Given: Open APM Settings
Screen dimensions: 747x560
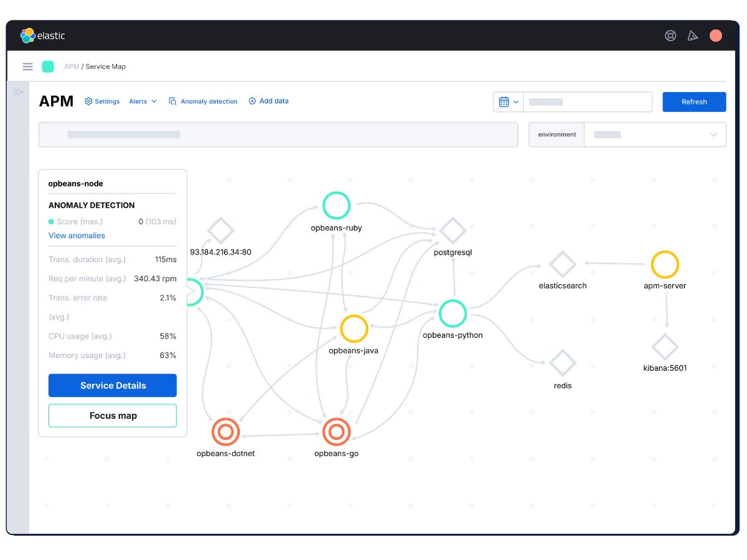Looking at the screenshot, I should [102, 101].
